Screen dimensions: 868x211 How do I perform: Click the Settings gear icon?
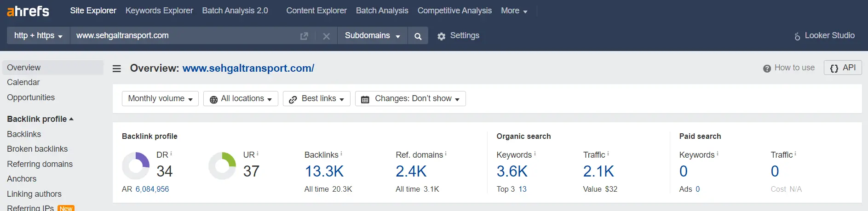(x=442, y=36)
